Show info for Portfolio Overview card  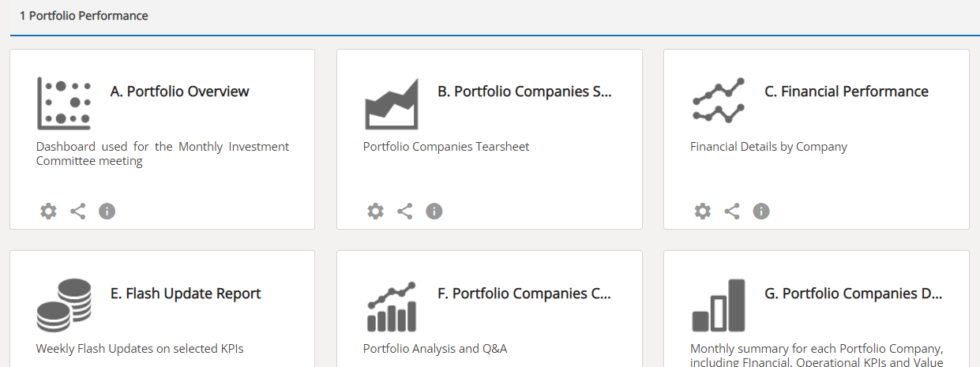click(107, 211)
